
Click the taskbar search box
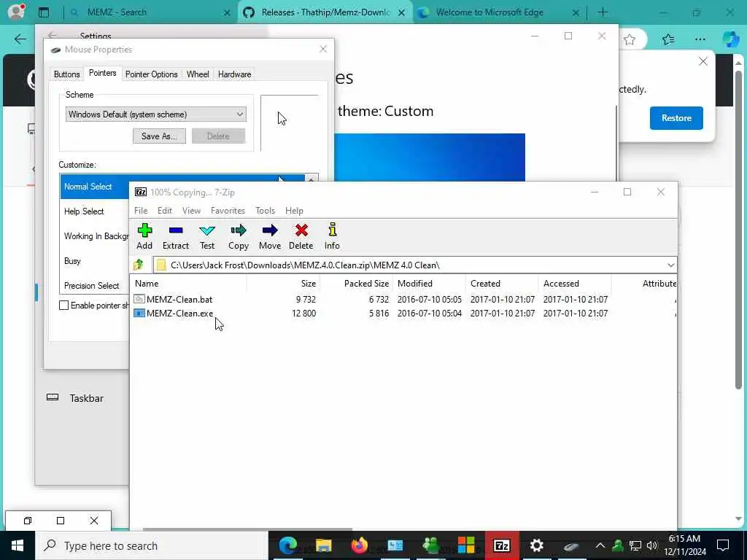click(x=152, y=545)
